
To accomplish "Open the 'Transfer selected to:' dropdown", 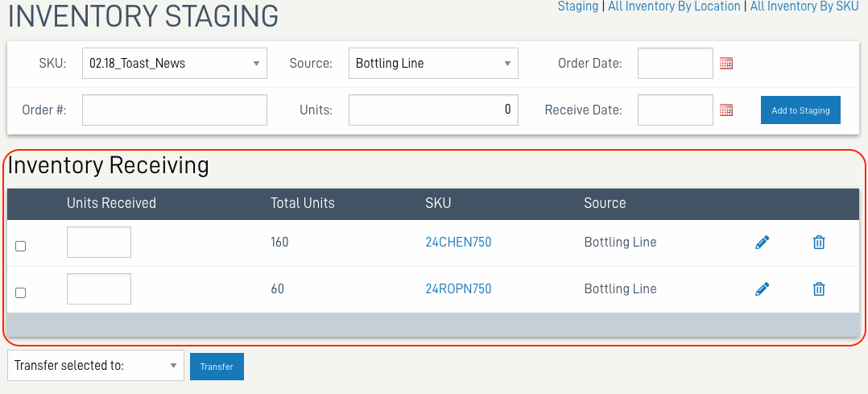I will (x=96, y=366).
